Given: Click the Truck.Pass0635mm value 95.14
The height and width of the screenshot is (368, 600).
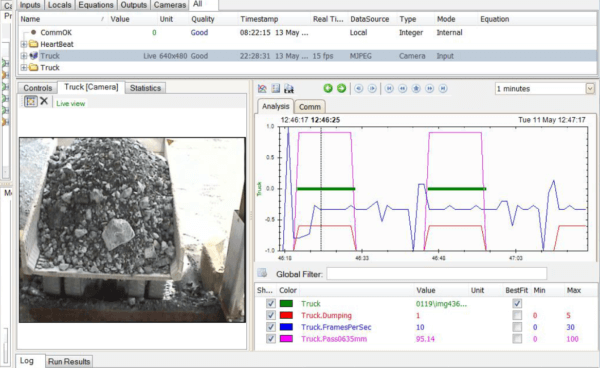Looking at the screenshot, I should point(425,339).
